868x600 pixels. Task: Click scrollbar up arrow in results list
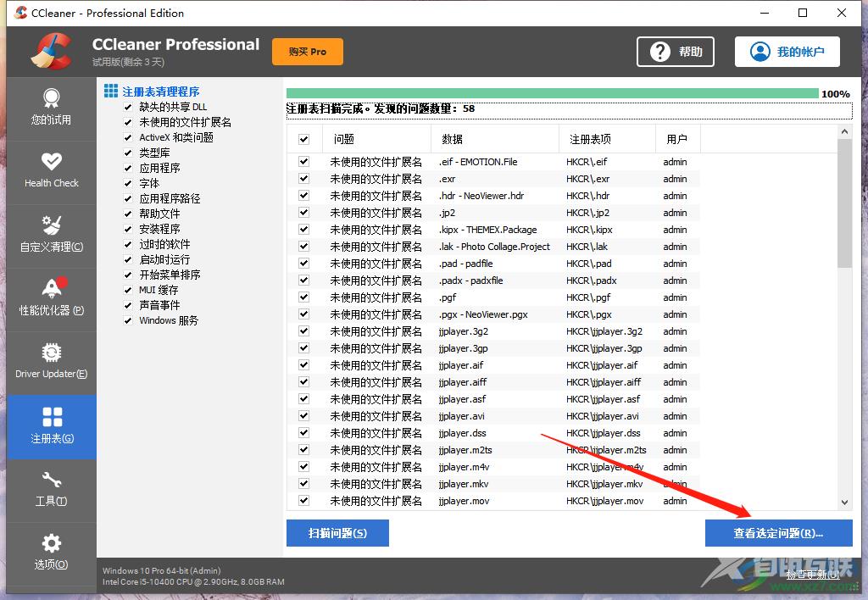click(x=844, y=131)
